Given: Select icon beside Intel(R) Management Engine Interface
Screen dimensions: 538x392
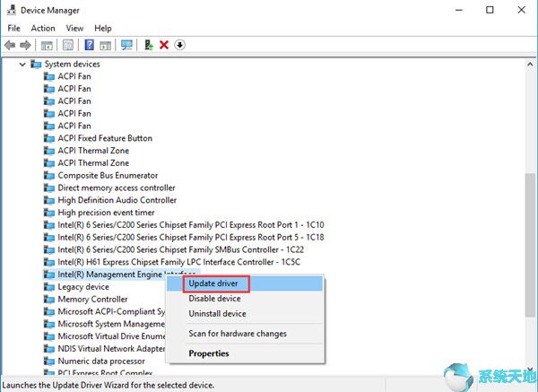Looking at the screenshot, I should click(x=49, y=274).
